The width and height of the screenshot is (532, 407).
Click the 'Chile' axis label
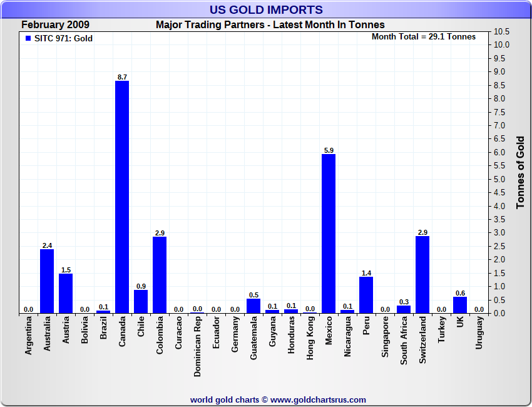click(x=141, y=326)
